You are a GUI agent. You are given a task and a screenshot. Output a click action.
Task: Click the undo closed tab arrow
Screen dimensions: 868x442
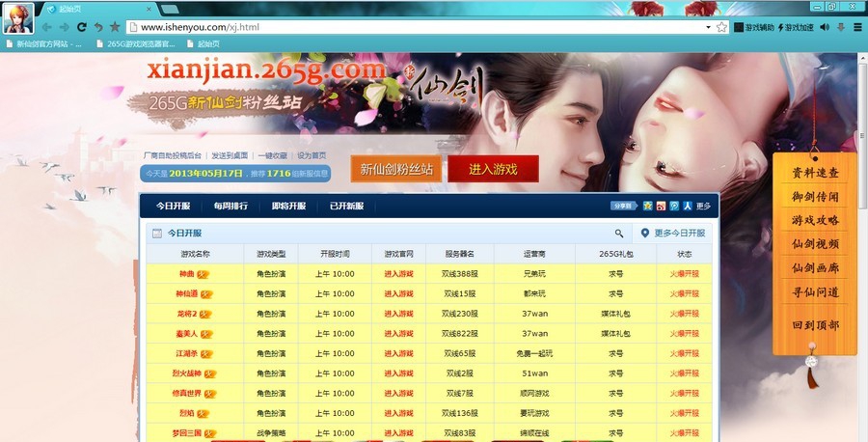[x=98, y=27]
